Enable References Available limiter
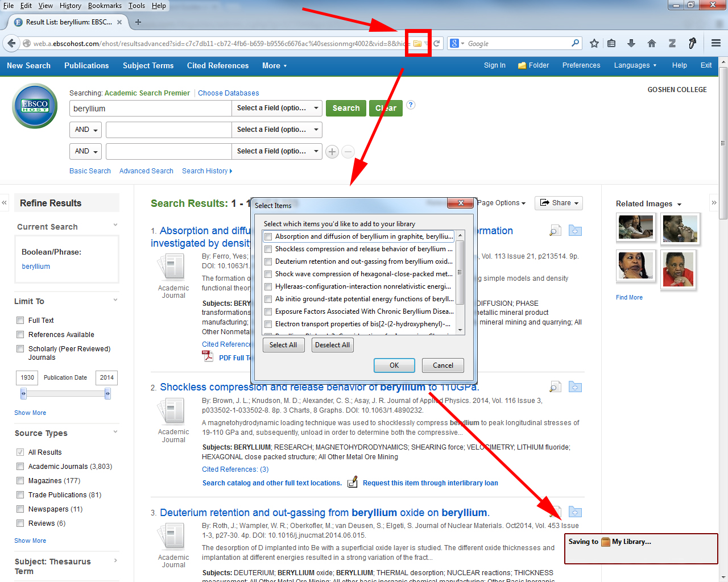The image size is (728, 582). [20, 335]
